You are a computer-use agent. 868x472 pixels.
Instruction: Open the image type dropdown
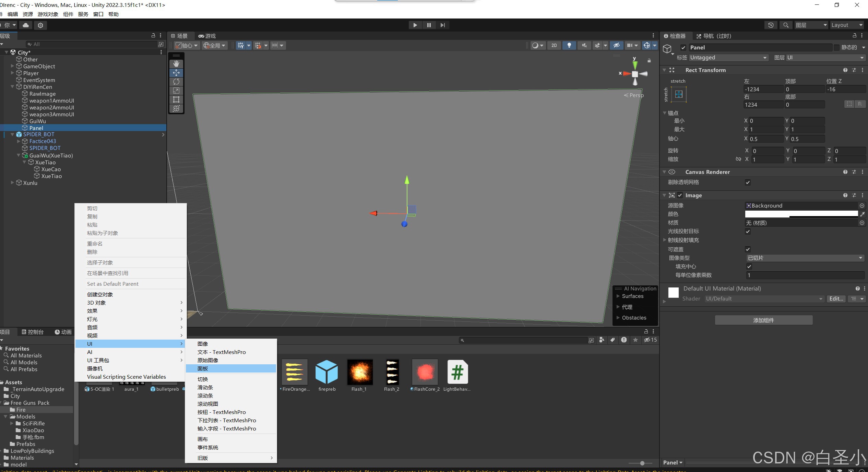[x=805, y=258]
